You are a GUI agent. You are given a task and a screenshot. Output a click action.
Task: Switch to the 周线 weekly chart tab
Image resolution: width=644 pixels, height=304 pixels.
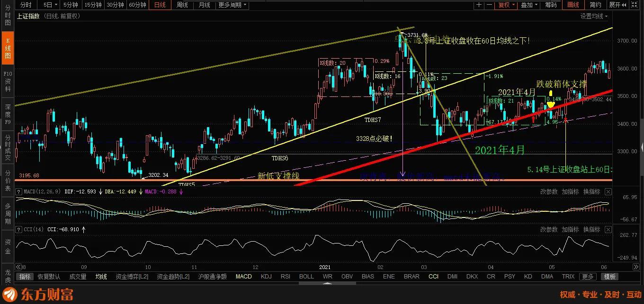pos(182,5)
